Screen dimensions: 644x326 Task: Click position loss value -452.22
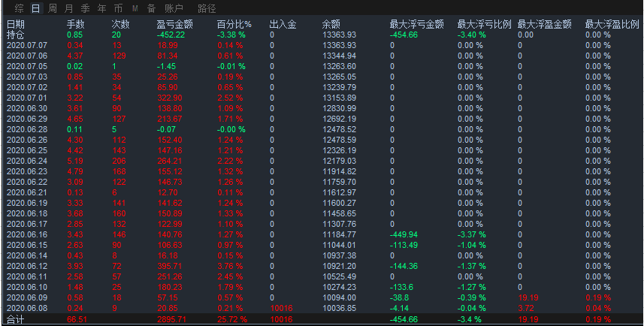tap(171, 35)
